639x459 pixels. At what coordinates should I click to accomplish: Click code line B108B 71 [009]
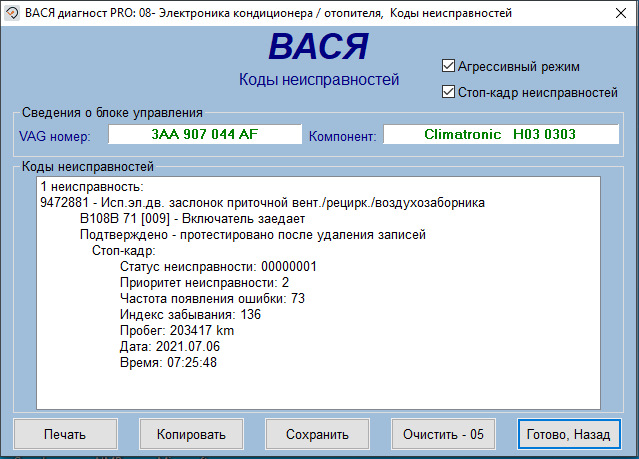192,219
